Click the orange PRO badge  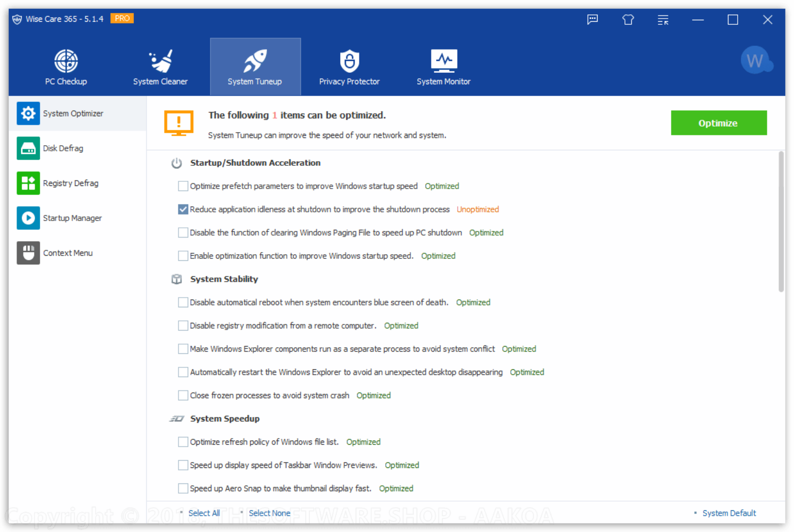coord(122,19)
